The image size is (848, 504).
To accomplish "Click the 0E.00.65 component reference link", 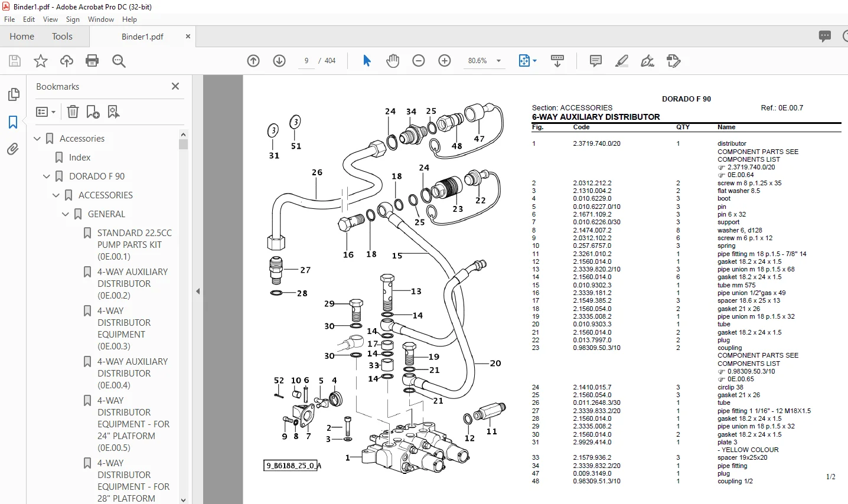I will (740, 379).
